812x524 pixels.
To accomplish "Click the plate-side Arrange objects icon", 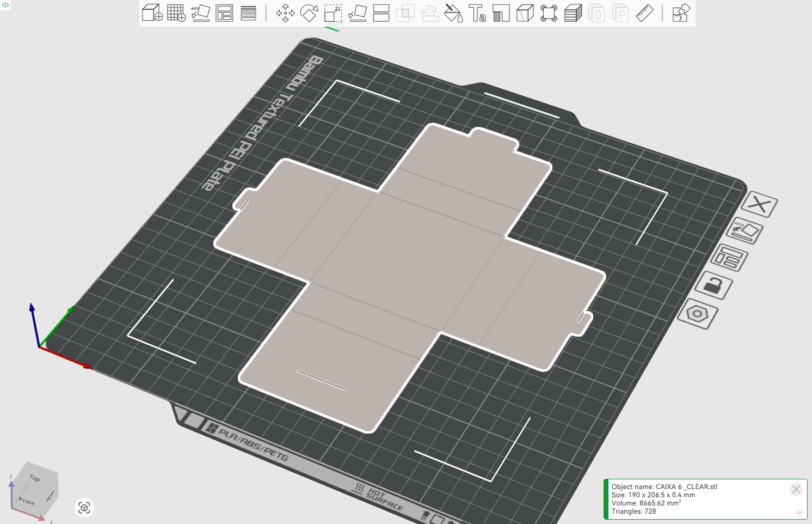I will click(729, 258).
